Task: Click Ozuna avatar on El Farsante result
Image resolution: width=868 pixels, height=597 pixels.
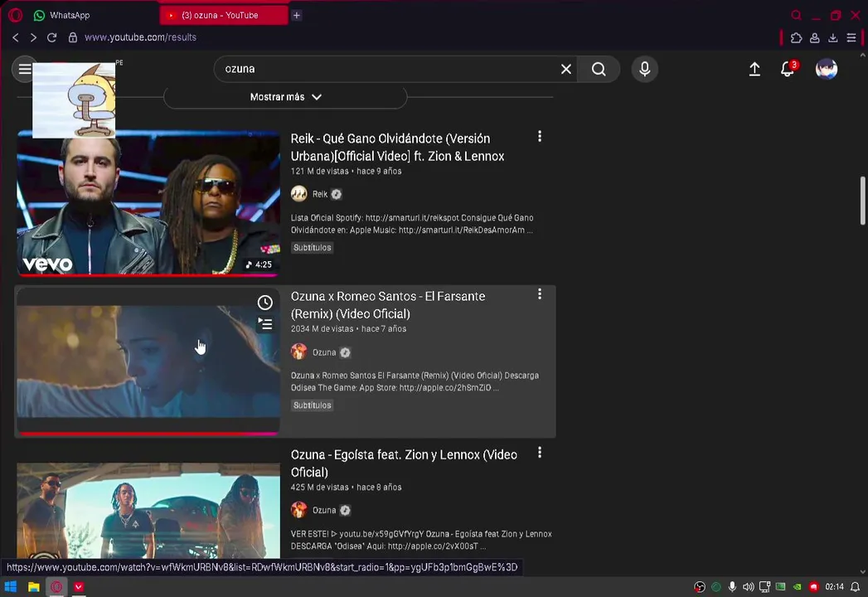Action: [299, 352]
